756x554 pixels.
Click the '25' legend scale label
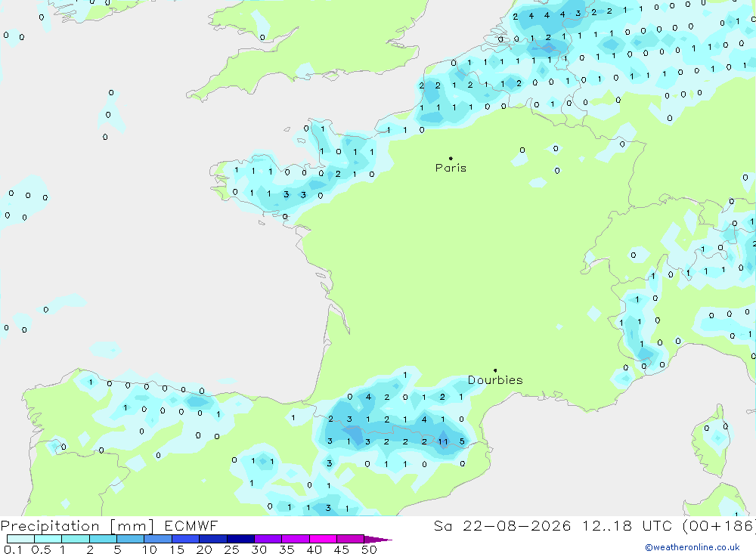pos(232,549)
